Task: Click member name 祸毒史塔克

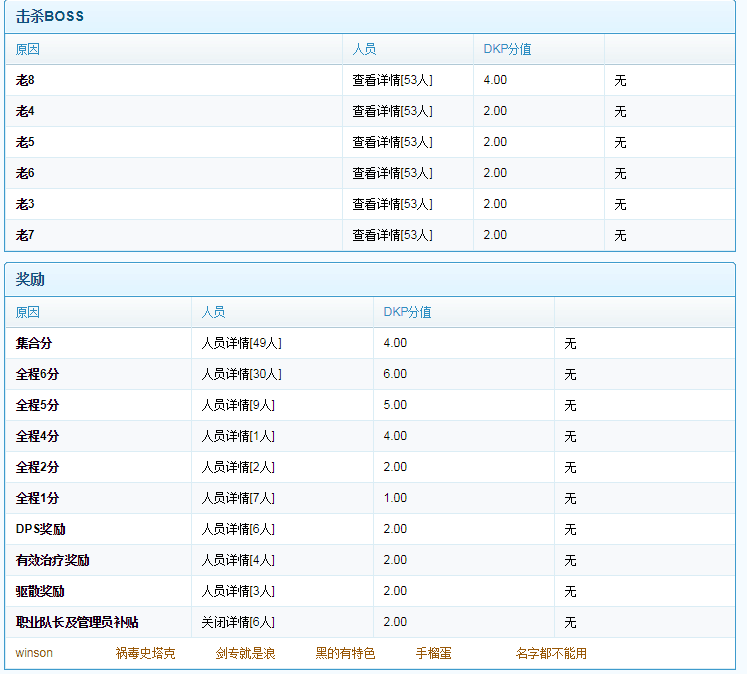Action: pos(145,653)
